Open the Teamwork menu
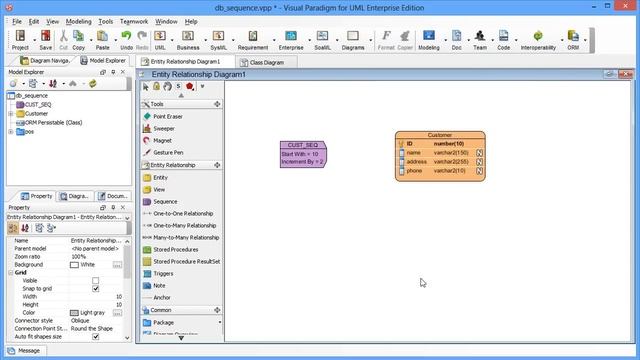The image size is (640, 360). click(x=134, y=21)
